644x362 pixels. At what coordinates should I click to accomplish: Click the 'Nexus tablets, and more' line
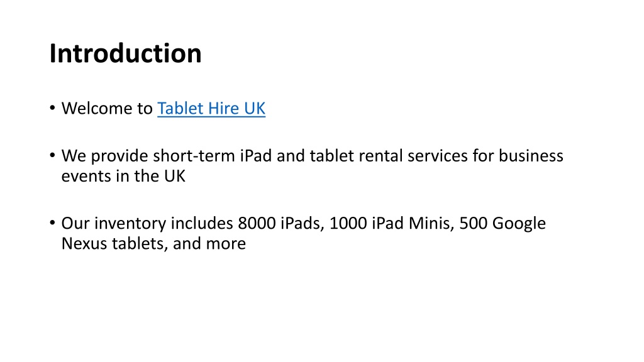tap(153, 243)
